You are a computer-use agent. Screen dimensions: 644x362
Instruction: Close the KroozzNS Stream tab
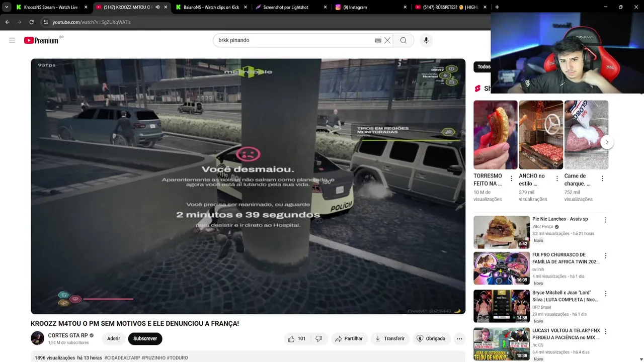click(86, 7)
